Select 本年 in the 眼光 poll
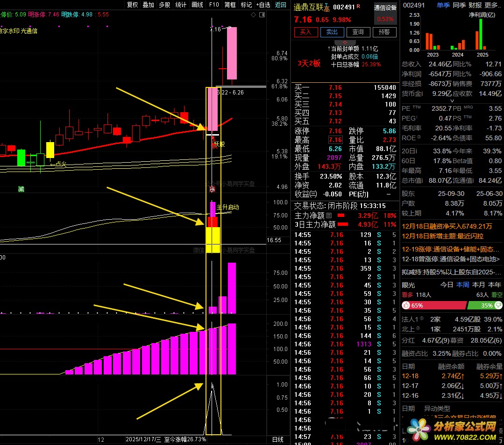504x445 pixels. [x=494, y=285]
